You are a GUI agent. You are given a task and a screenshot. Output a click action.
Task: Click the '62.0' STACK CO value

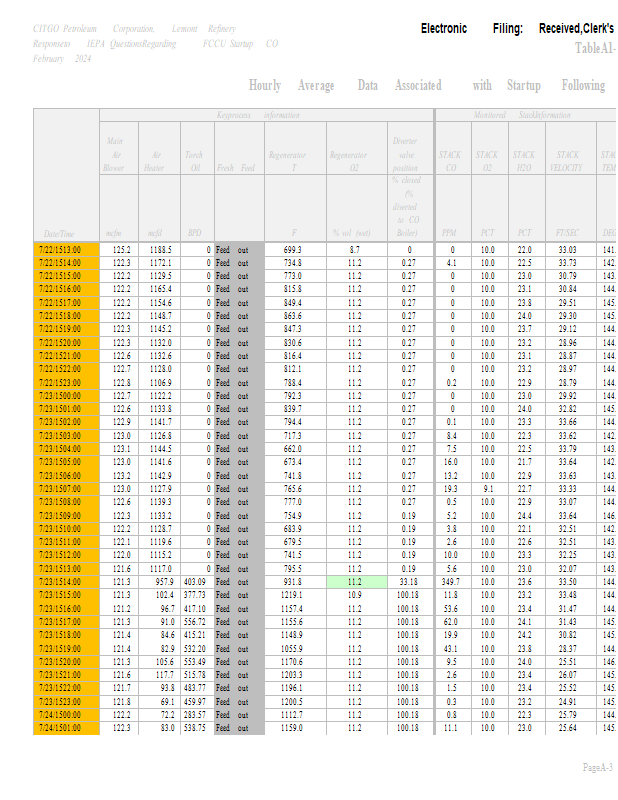451,622
